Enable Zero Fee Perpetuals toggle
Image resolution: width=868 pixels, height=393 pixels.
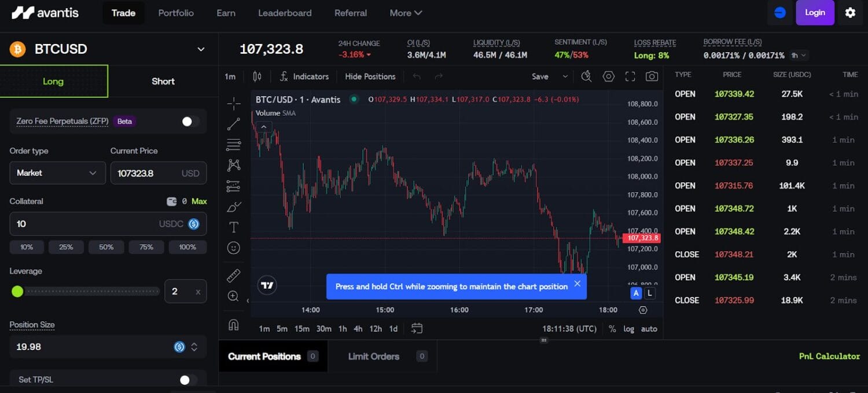(190, 122)
